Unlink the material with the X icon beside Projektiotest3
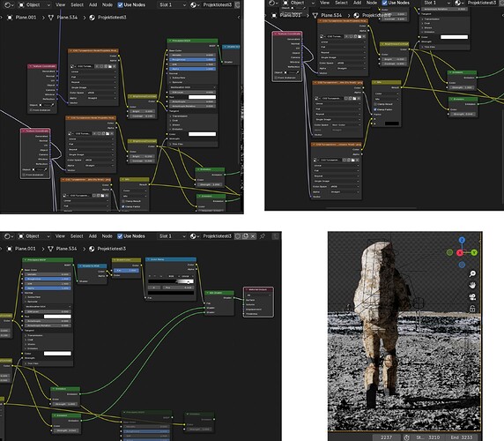504x441 pixels. [x=253, y=236]
